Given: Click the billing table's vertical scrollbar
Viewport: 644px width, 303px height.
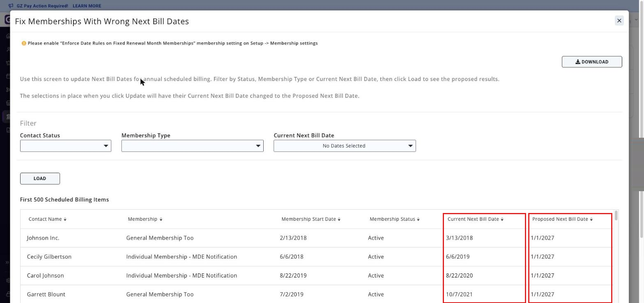Looking at the screenshot, I should 616,216.
